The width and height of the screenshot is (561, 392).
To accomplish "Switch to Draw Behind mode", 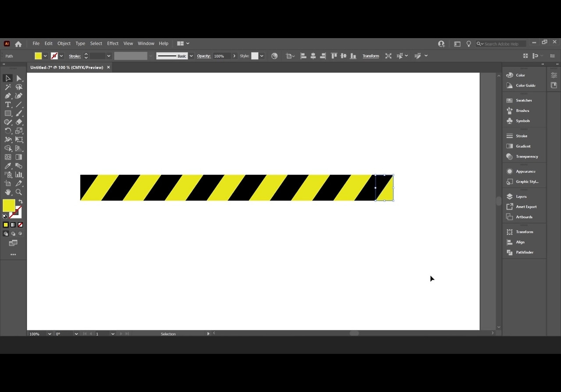I will click(13, 234).
